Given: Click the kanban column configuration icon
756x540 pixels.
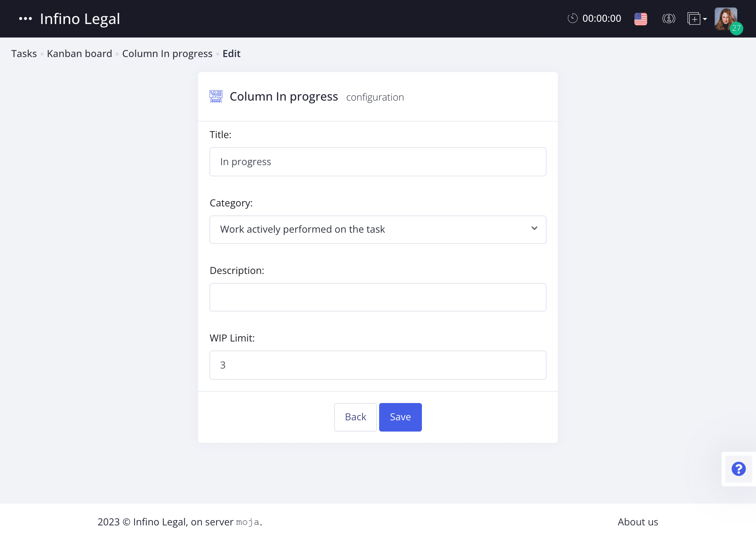Looking at the screenshot, I should [215, 96].
